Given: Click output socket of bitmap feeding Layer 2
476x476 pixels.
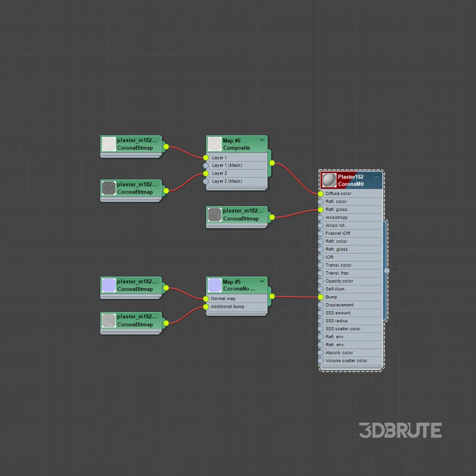Looking at the screenshot, I should coord(167,191).
